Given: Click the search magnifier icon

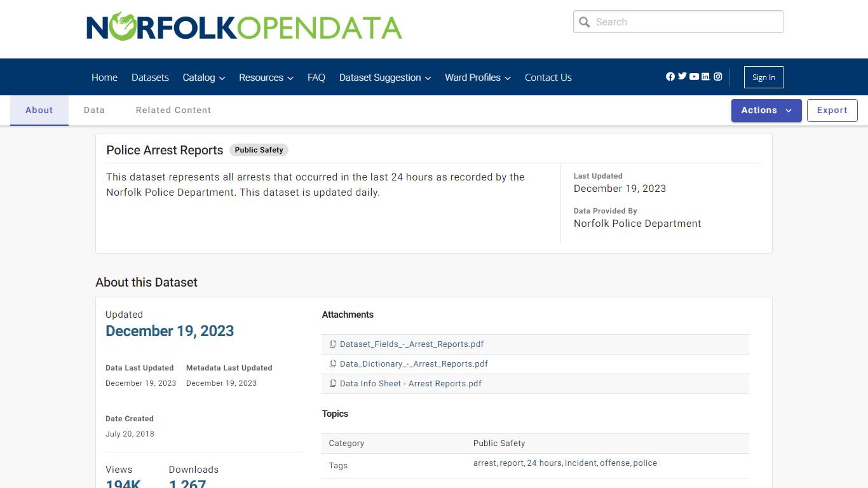Looking at the screenshot, I should point(584,22).
